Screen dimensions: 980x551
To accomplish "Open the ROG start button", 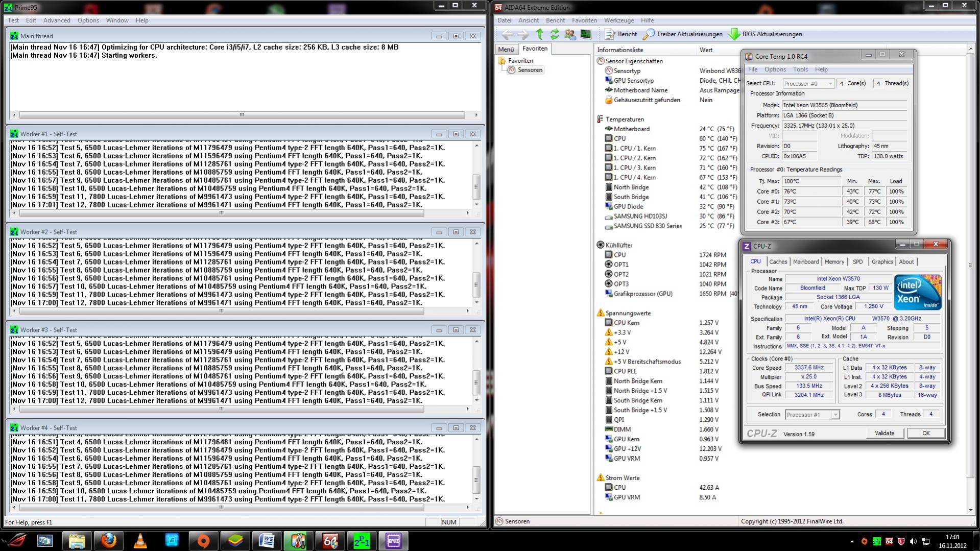I will (x=14, y=540).
